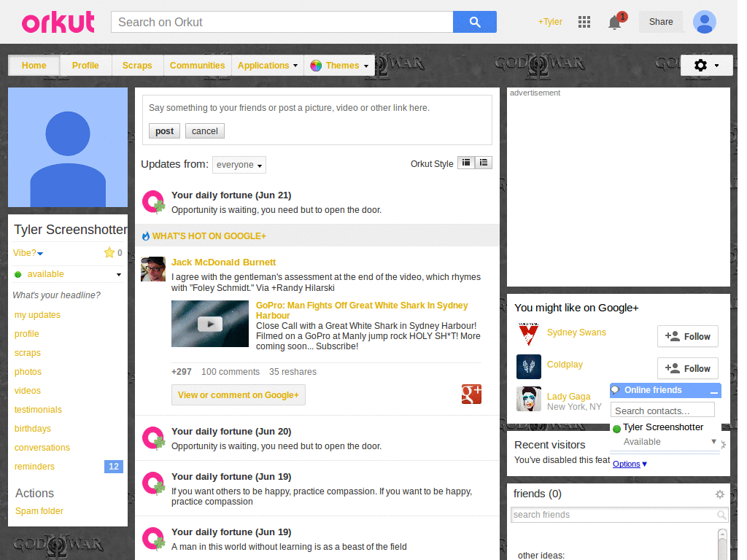Open the GoPro shark video title link
Screen dimensions: 747x560
point(362,311)
